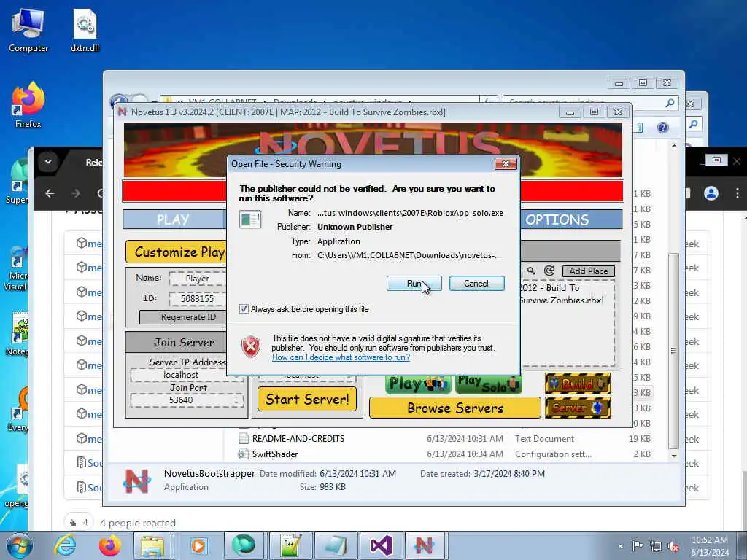Select '2012 - Build To Survive Zombies.rbxl' map entry
The height and width of the screenshot is (560, 747).
pos(561,294)
